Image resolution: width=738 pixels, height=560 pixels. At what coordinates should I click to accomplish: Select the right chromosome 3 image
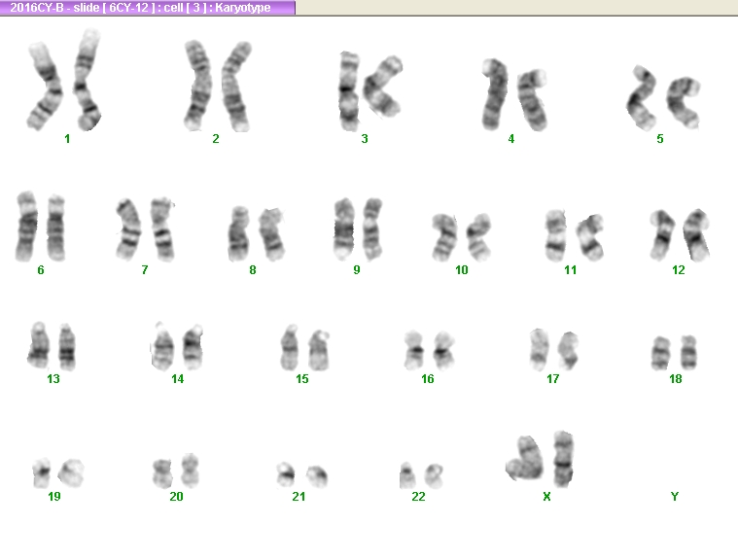[383, 87]
